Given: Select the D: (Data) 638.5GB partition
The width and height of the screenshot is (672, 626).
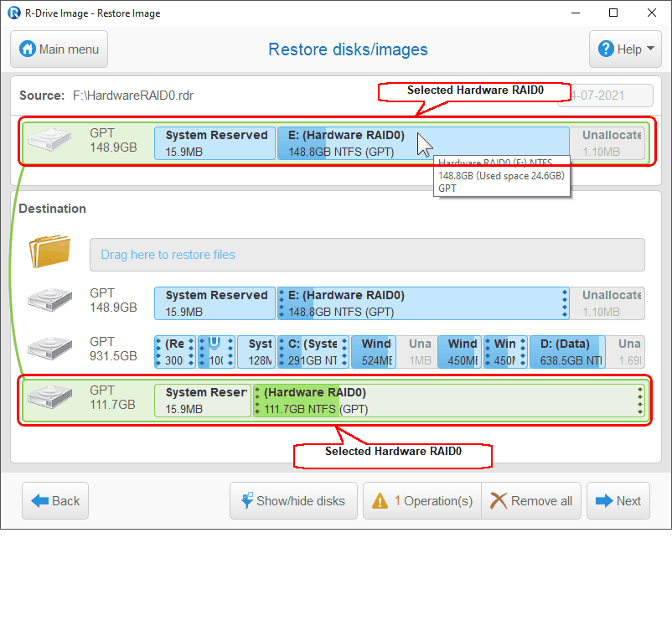Looking at the screenshot, I should tap(568, 352).
